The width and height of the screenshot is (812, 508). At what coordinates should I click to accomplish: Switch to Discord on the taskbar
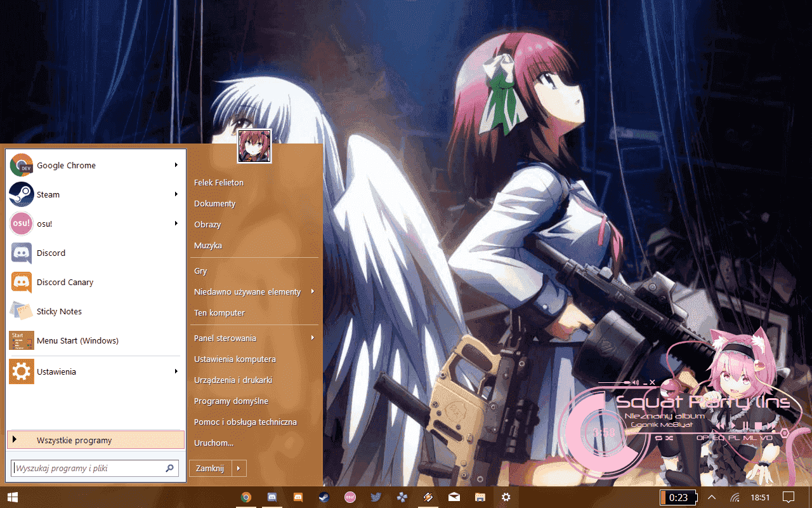[x=272, y=497]
